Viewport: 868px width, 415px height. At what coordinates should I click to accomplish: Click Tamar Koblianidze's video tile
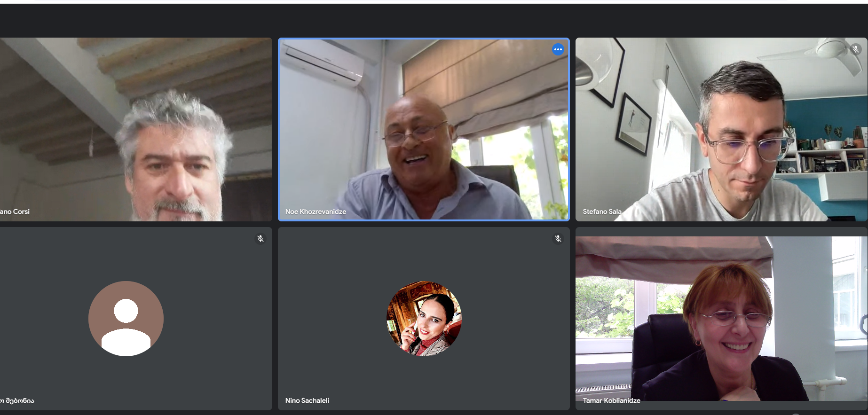click(721, 319)
